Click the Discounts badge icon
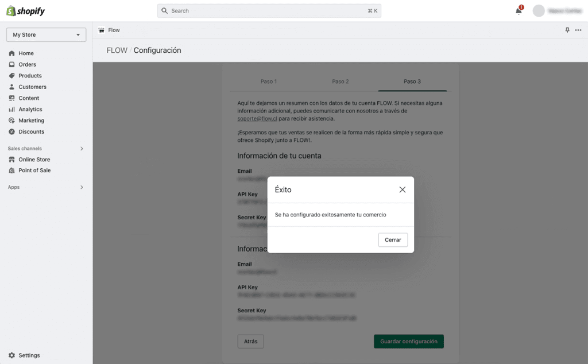This screenshot has height=364, width=588. [11, 132]
